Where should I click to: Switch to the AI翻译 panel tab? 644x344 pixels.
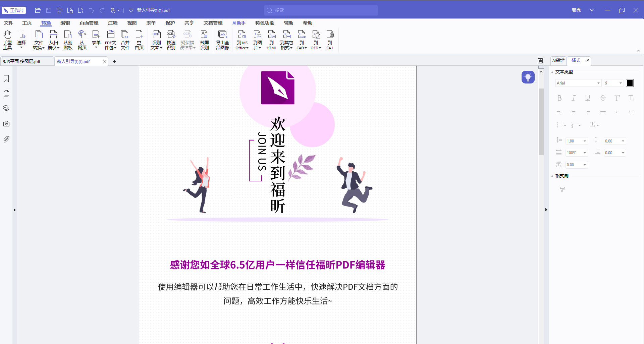point(558,60)
